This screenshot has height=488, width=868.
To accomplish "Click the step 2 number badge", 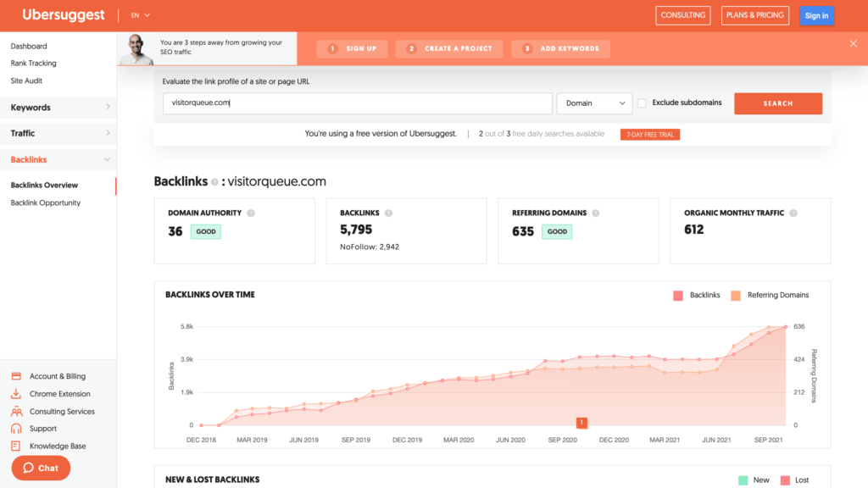I will click(x=411, y=48).
